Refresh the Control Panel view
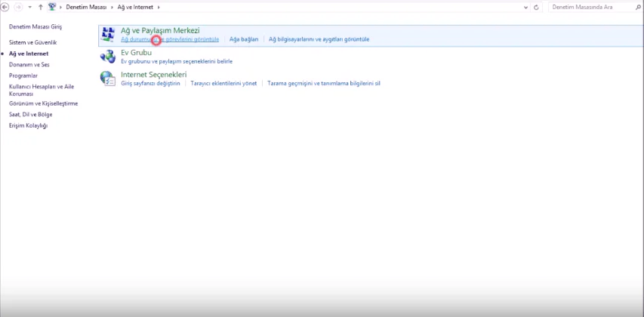The image size is (644, 317). tap(536, 7)
